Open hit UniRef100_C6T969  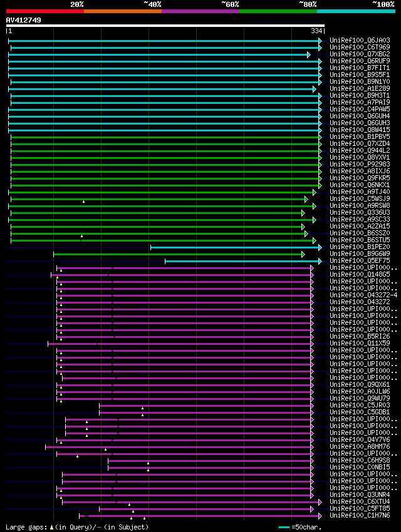(360, 47)
